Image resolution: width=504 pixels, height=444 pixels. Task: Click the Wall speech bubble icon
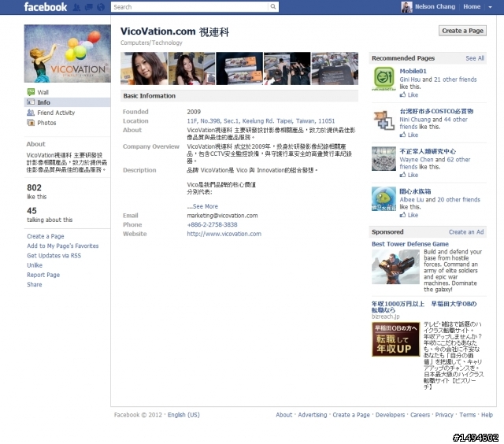[31, 92]
